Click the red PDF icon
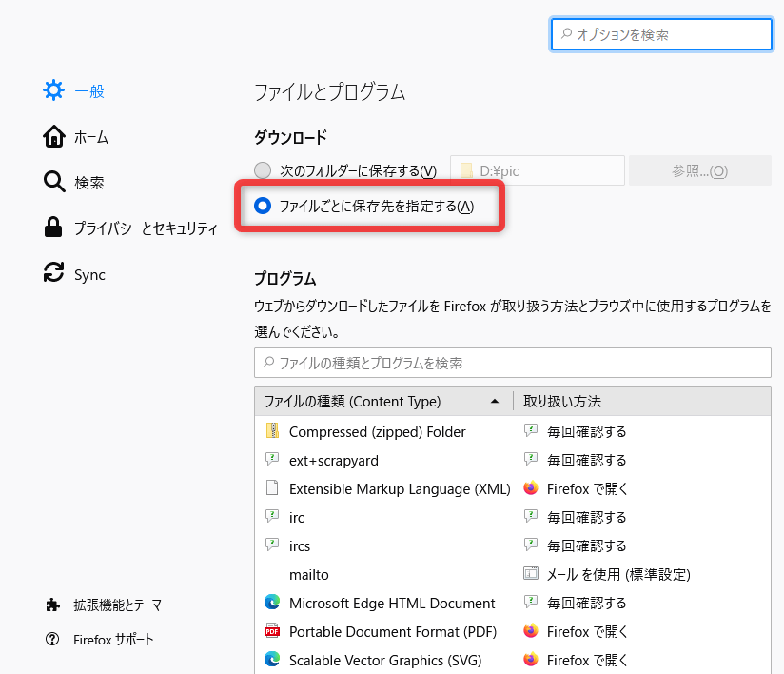Viewport: 784px width, 674px height. click(272, 631)
